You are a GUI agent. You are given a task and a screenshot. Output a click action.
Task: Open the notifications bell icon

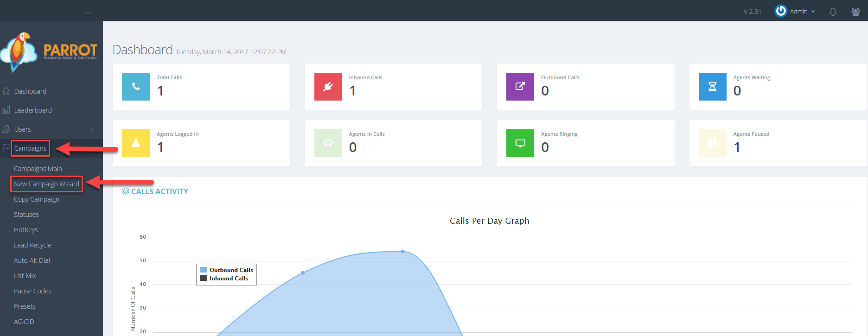tap(833, 12)
